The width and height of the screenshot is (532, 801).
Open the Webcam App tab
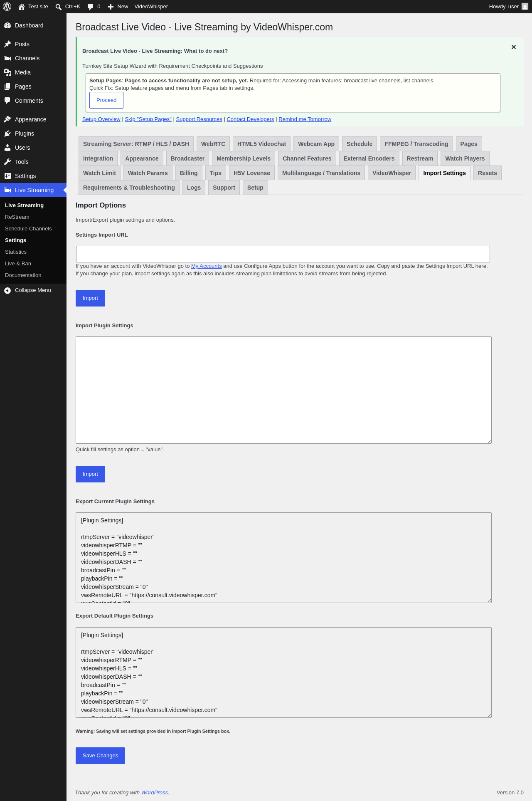[316, 144]
